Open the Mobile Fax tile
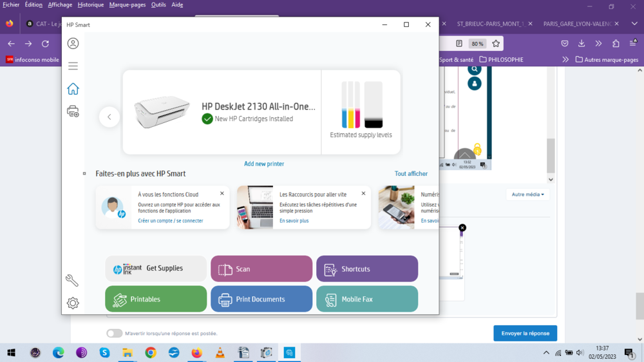Viewport: 644px width, 362px height. click(367, 299)
